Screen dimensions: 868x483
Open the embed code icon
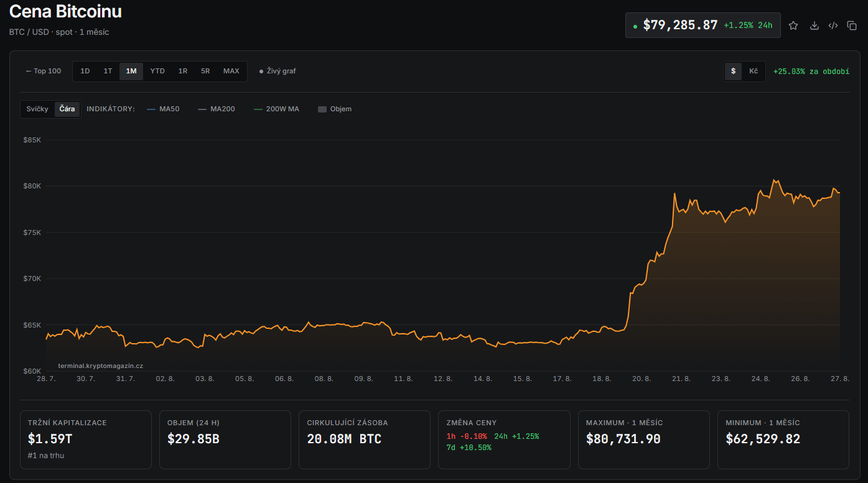pyautogui.click(x=833, y=25)
